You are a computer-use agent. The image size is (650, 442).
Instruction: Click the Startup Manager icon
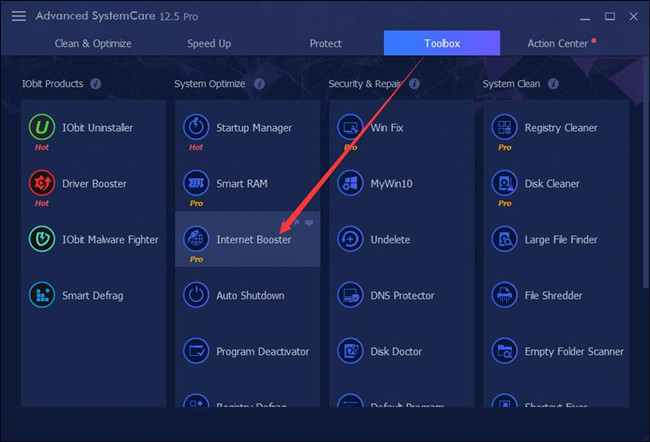pyautogui.click(x=196, y=127)
